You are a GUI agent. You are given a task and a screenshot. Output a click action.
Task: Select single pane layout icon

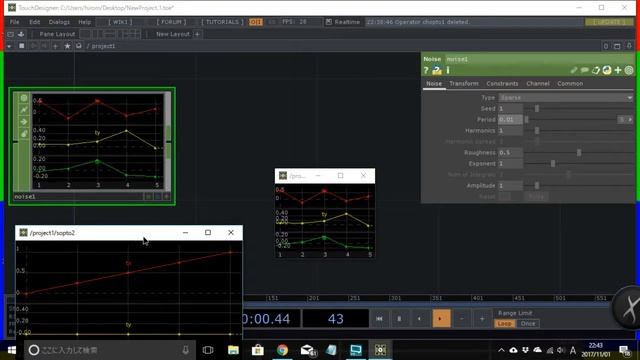(x=85, y=34)
